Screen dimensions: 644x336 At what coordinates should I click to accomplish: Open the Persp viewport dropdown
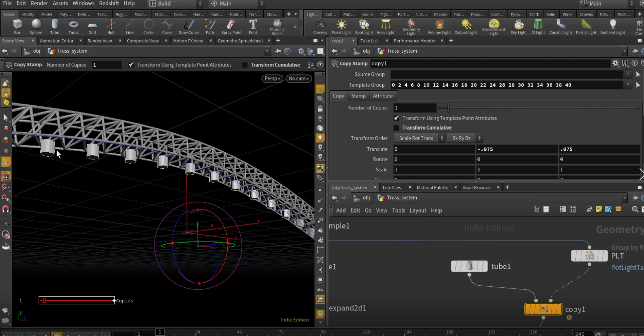coord(271,78)
